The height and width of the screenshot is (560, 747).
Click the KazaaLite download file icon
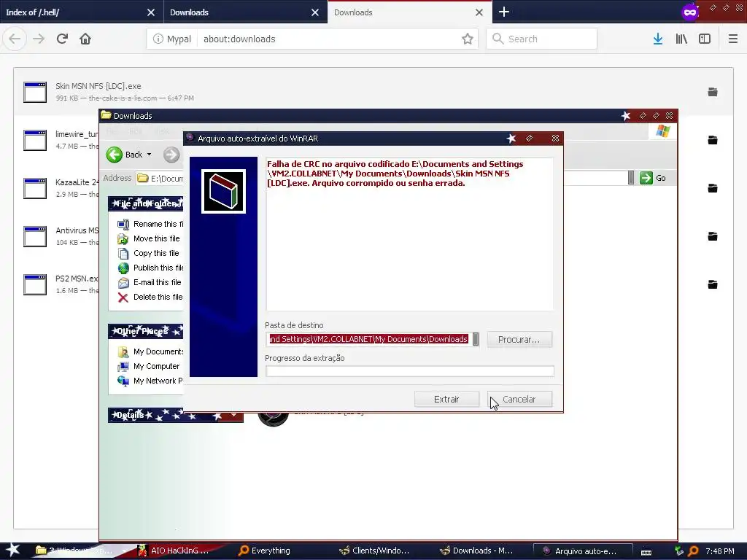(x=35, y=188)
